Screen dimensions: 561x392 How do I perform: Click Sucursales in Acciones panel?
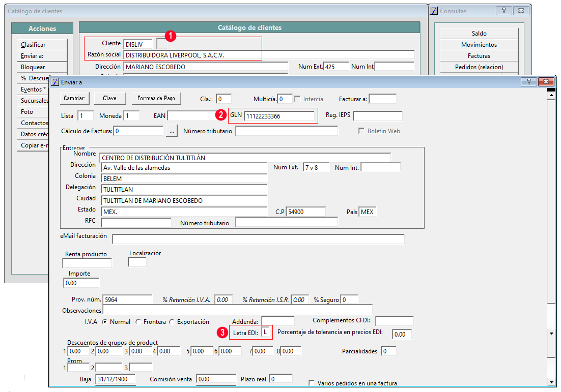click(33, 100)
